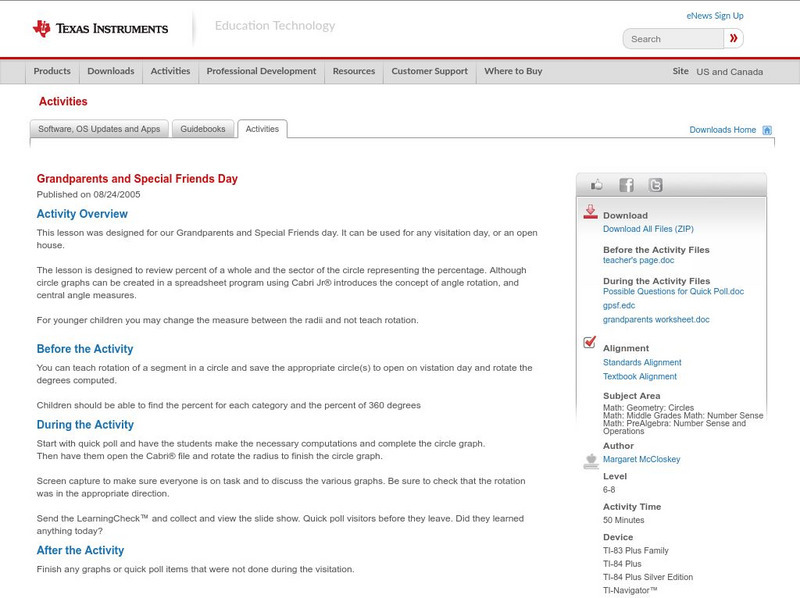This screenshot has width=800, height=598.
Task: Click into the Search field
Action: (673, 39)
